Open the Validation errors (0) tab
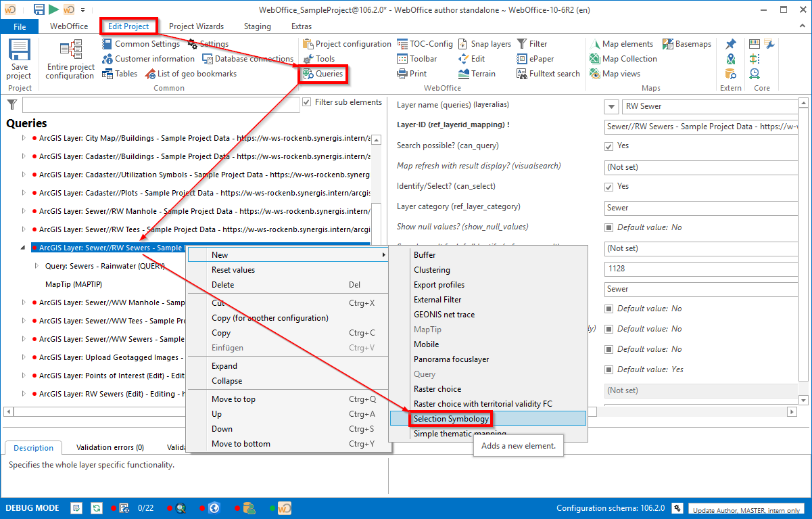This screenshot has height=519, width=812. (110, 447)
